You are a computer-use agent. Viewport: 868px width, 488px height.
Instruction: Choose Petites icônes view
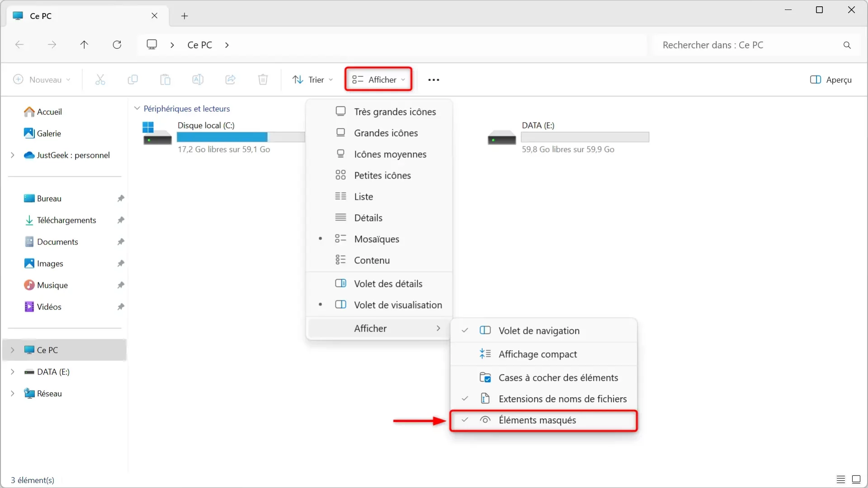point(379,175)
